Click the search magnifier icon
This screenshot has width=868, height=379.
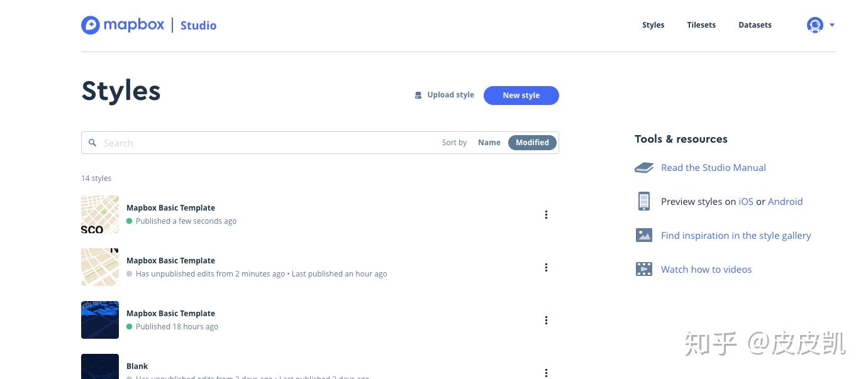92,143
